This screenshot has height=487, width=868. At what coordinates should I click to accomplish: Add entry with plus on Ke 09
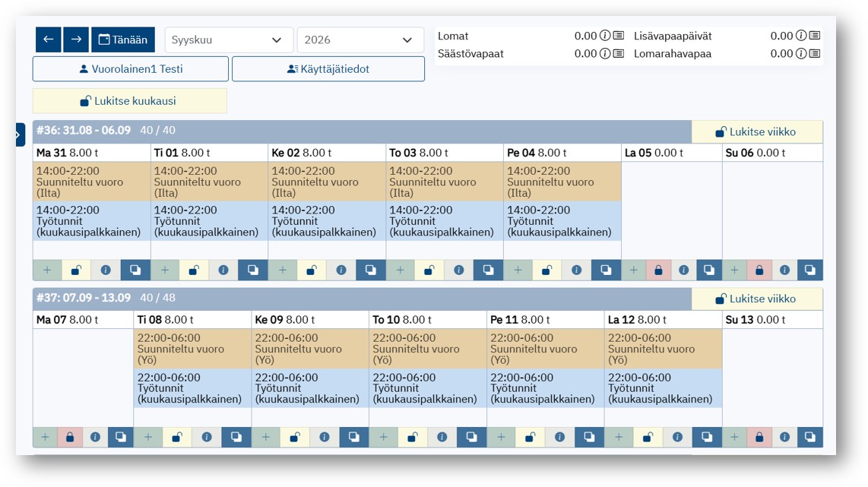coord(266,437)
